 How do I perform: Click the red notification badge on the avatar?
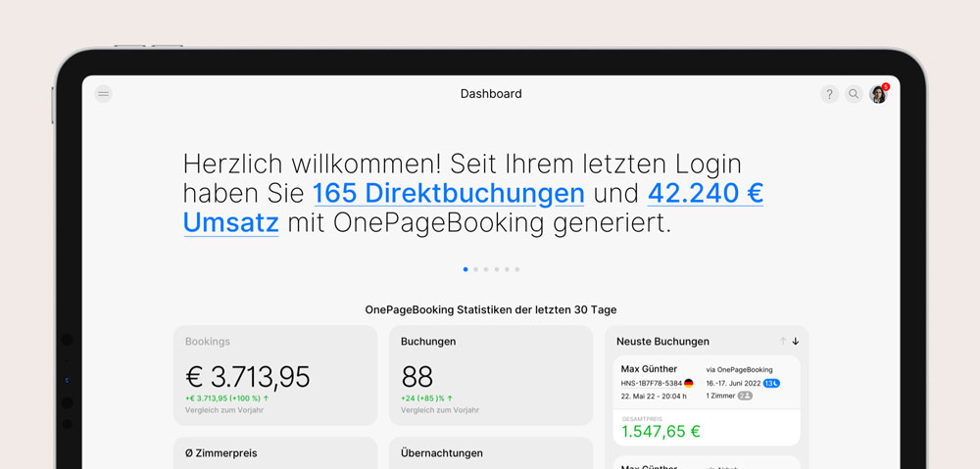click(x=886, y=86)
